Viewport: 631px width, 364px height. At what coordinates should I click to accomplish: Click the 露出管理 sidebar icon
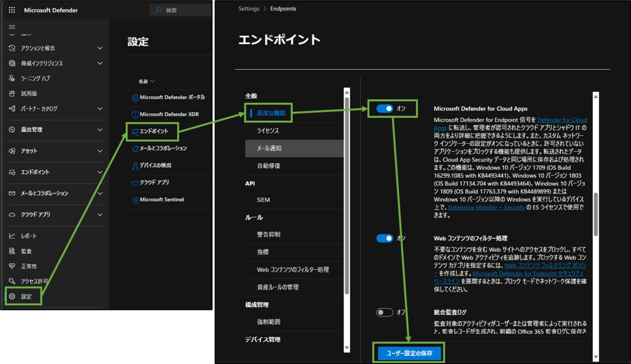pos(12,130)
